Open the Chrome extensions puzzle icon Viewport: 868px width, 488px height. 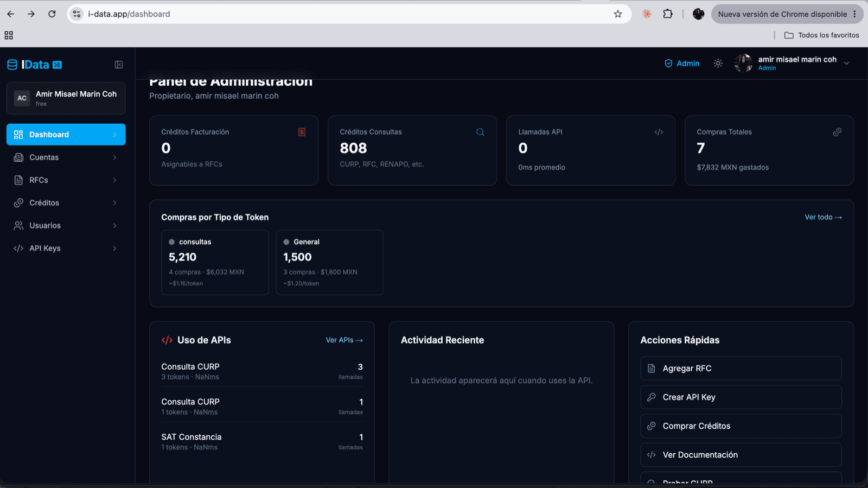pyautogui.click(x=668, y=14)
